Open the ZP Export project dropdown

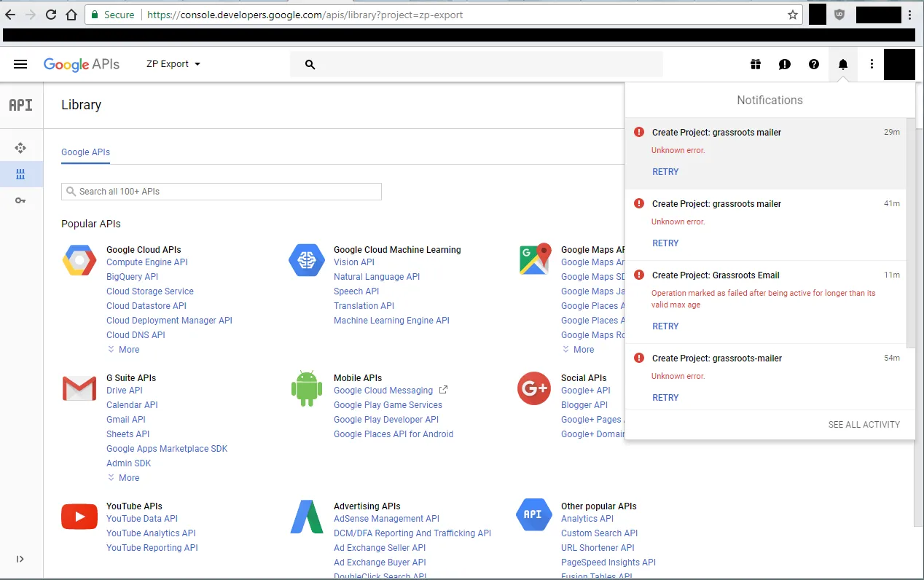[173, 64]
